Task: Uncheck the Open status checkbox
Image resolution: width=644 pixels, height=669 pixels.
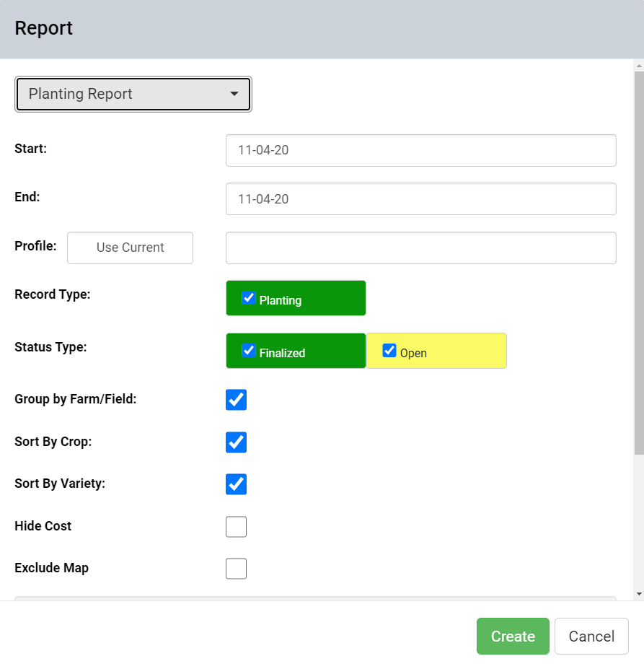Action: point(389,350)
